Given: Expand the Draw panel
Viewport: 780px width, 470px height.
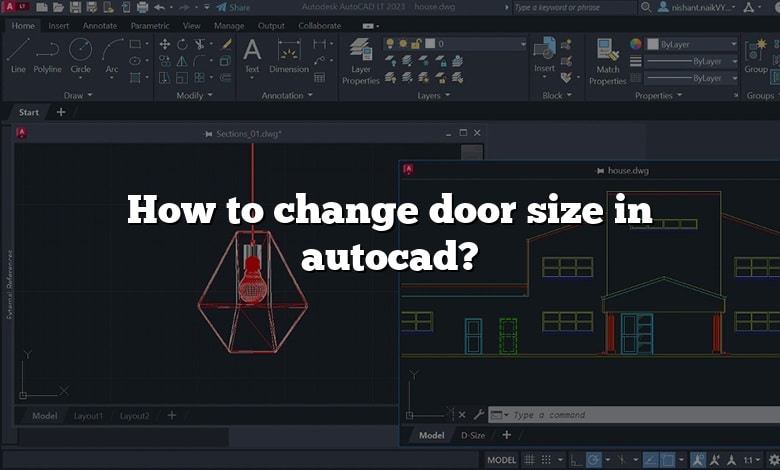Looking at the screenshot, I should (x=78, y=95).
